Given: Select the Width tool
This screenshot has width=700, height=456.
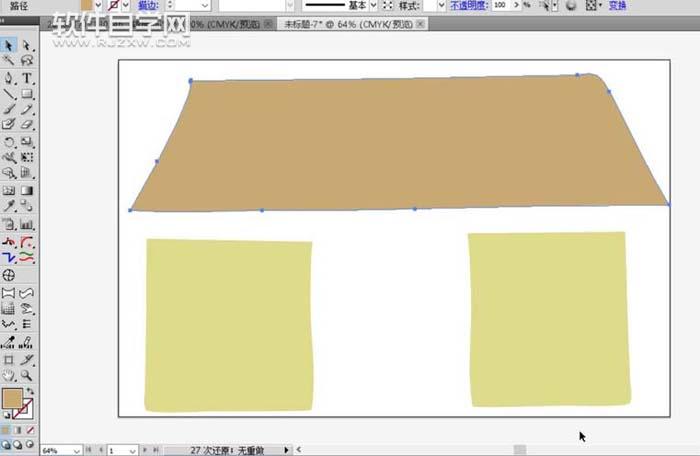Looking at the screenshot, I should 8,157.
